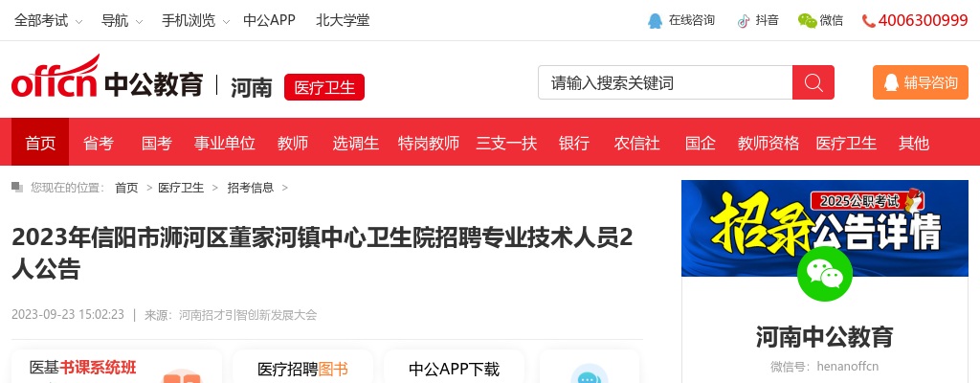Expand the 全部考试 dropdown

(48, 21)
